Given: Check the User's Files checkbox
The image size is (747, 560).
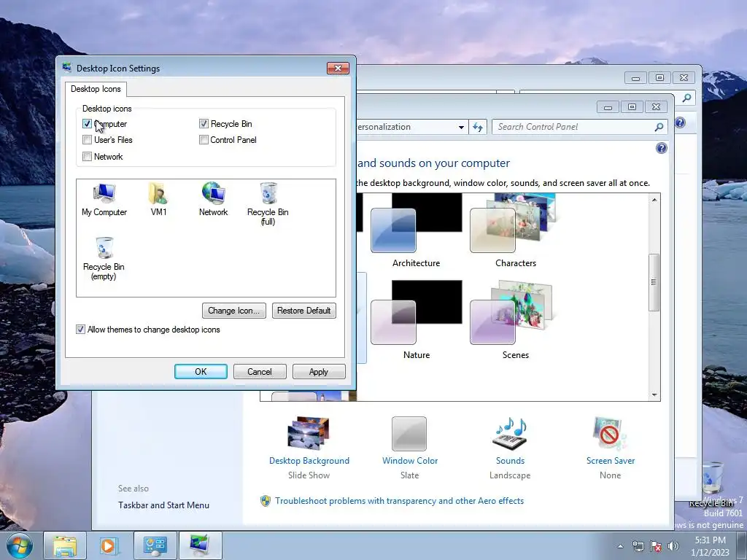Looking at the screenshot, I should (88, 140).
